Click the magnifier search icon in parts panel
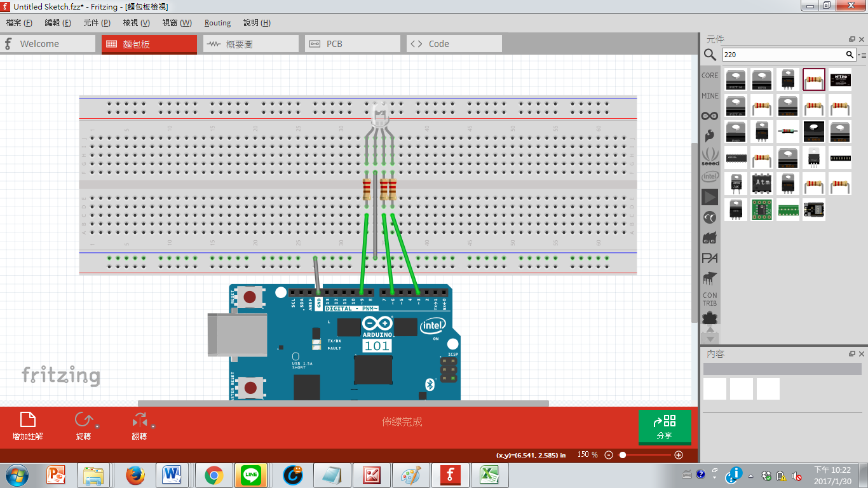 (710, 55)
